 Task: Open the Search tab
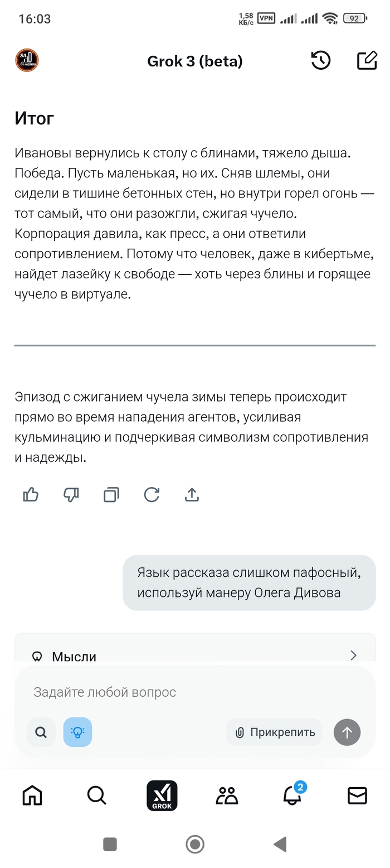pos(97,795)
